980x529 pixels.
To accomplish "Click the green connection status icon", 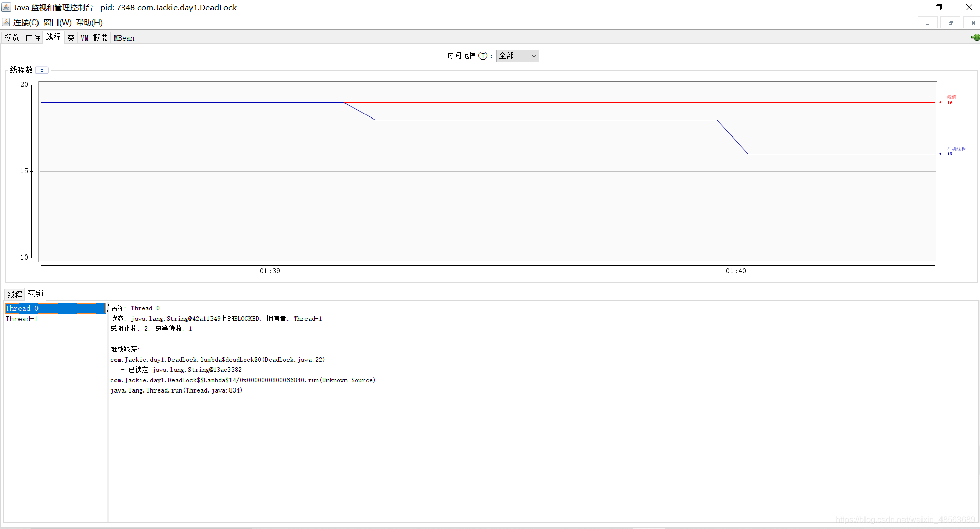I will coord(975,37).
